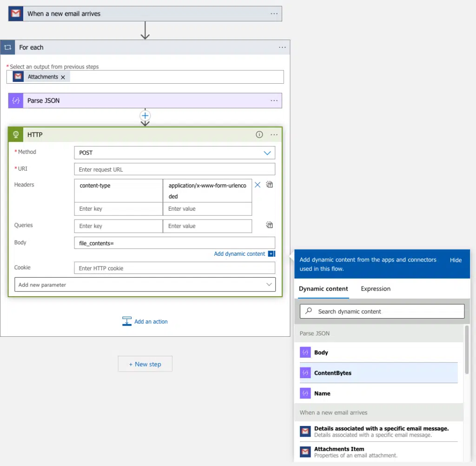Remove the Attachments token
Screen dimensions: 476x466
tap(63, 77)
